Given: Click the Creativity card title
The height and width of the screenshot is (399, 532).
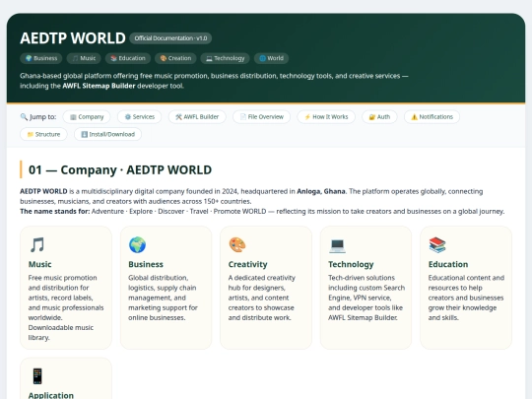Looking at the screenshot, I should (247, 264).
